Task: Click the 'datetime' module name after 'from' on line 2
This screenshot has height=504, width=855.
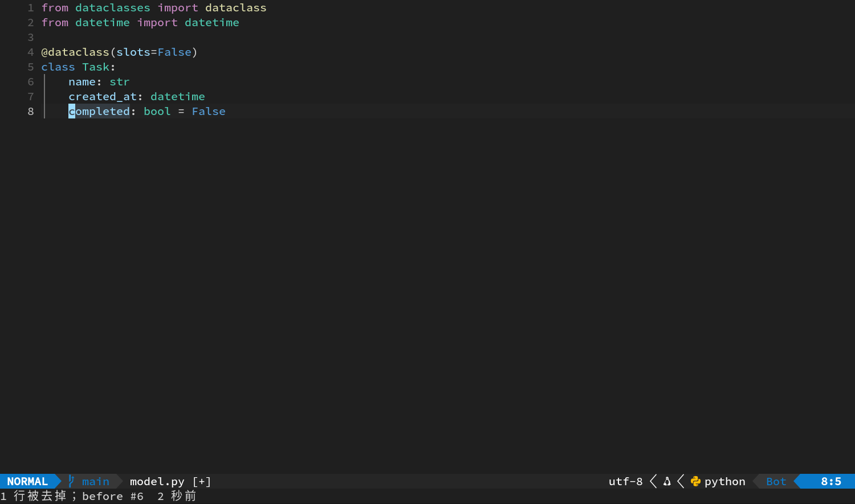Action: point(103,23)
